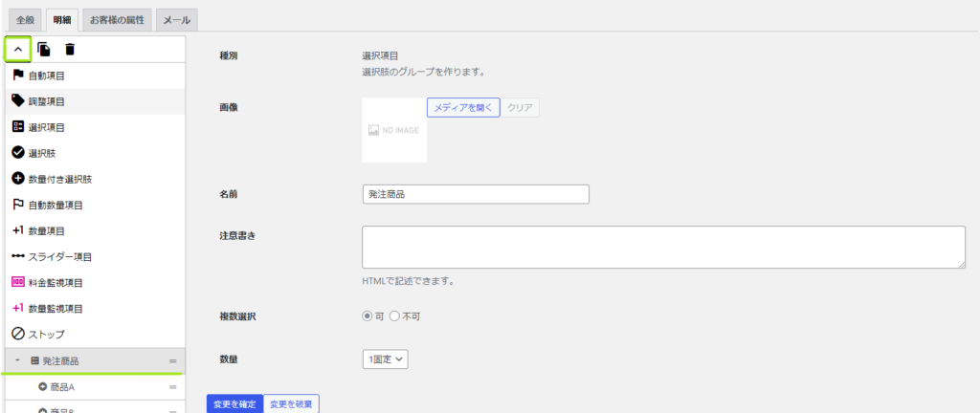Select the ストップ prohibition icon
Viewport: 980px width, 413px height.
[17, 335]
